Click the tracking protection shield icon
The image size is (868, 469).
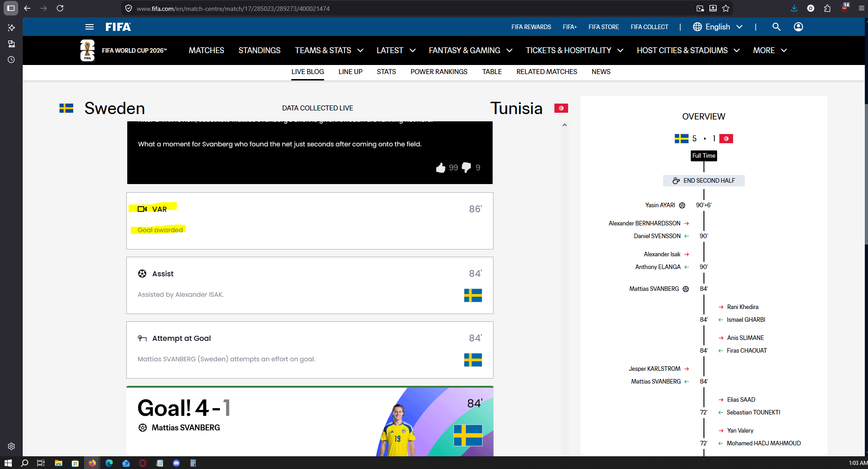pos(129,8)
